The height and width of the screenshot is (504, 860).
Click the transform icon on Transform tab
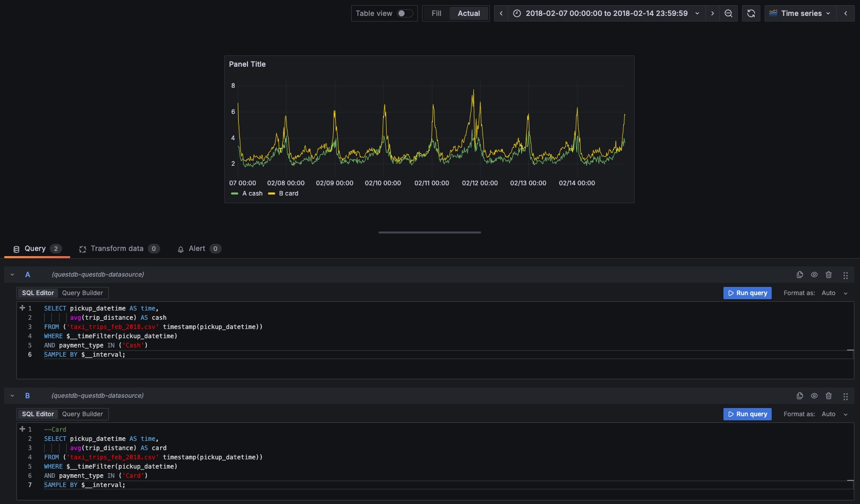point(83,249)
